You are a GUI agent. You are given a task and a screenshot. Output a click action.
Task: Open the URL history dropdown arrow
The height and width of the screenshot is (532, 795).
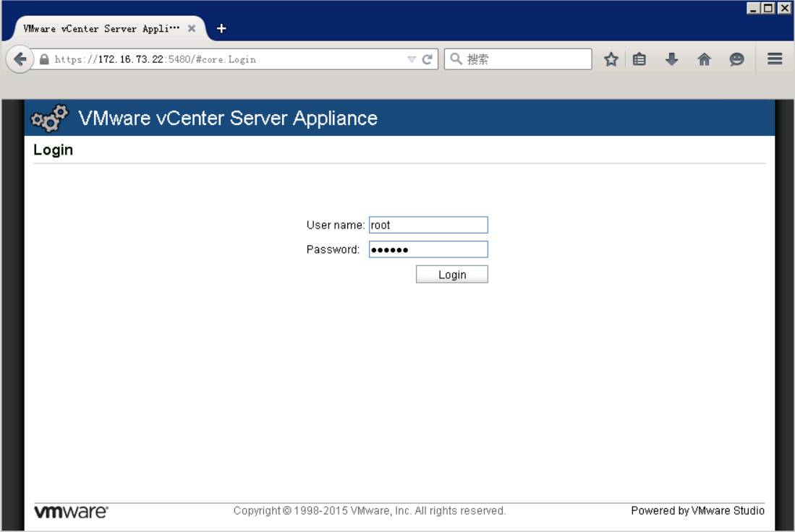pyautogui.click(x=412, y=59)
